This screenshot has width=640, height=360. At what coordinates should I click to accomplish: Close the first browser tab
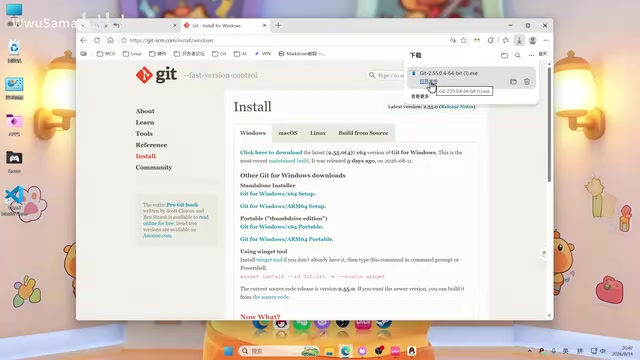pyautogui.click(x=175, y=25)
